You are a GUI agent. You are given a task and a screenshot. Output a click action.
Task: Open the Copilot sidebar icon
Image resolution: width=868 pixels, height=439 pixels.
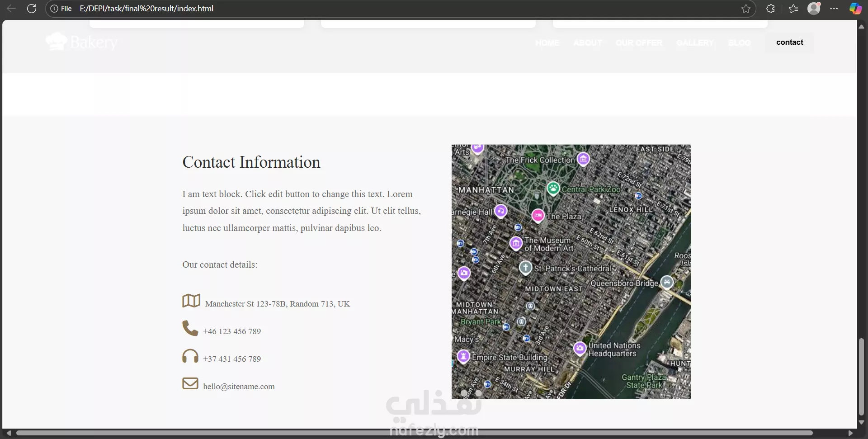855,9
